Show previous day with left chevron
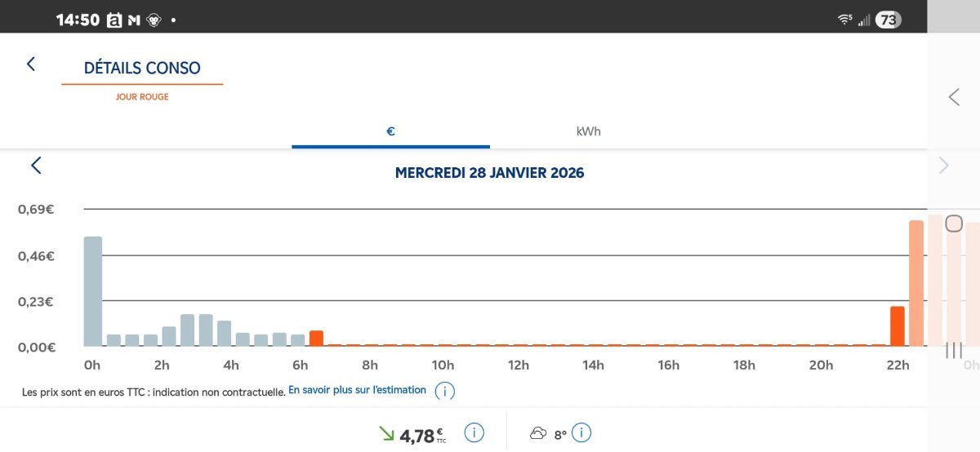The width and height of the screenshot is (980, 452). click(36, 166)
